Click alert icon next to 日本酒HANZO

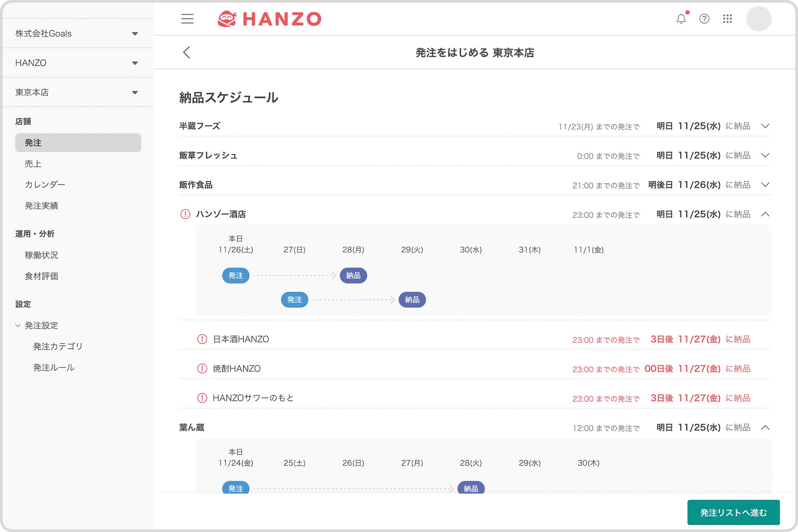(x=202, y=339)
